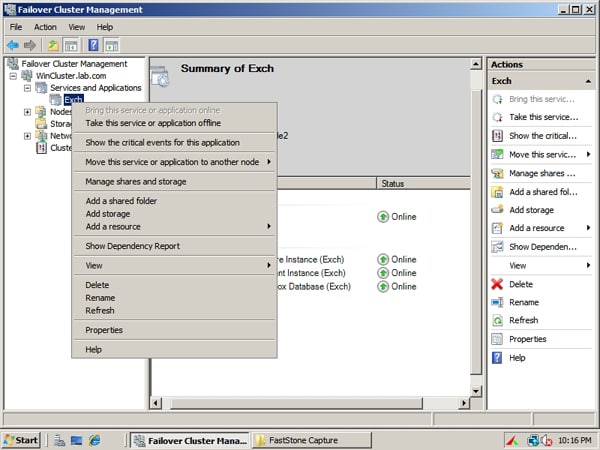Click the Back arrow toolbar icon

(x=13, y=46)
